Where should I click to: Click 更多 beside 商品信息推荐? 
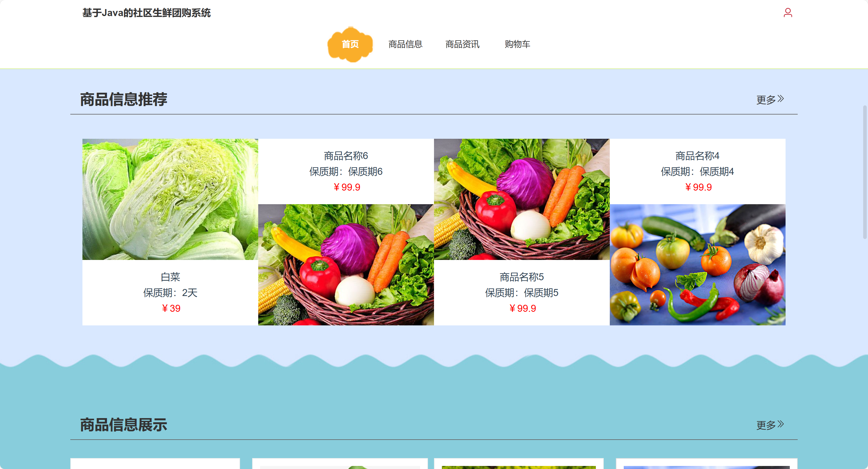pos(770,100)
